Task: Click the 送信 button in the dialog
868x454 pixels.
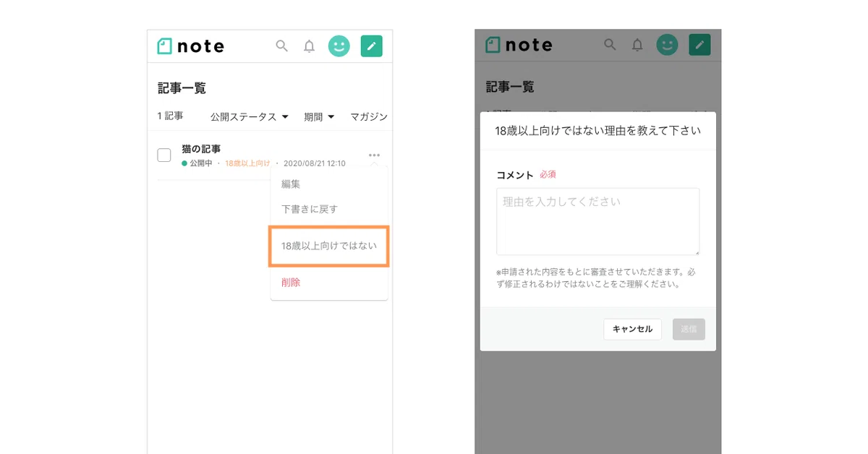Action: tap(689, 329)
